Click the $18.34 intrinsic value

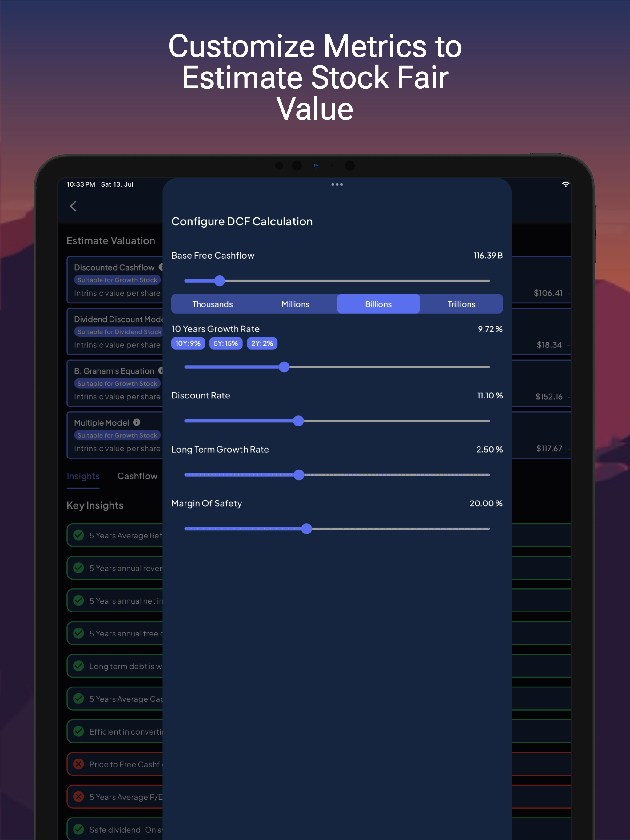click(549, 345)
